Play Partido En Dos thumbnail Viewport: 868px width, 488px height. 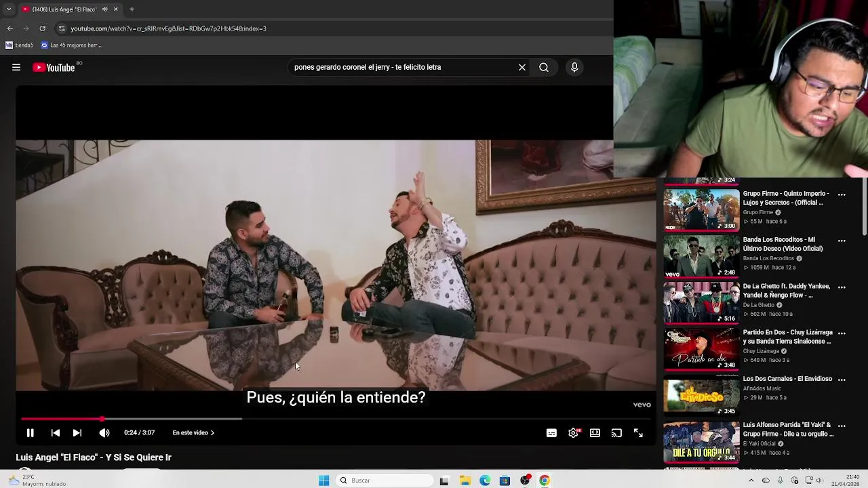point(701,349)
